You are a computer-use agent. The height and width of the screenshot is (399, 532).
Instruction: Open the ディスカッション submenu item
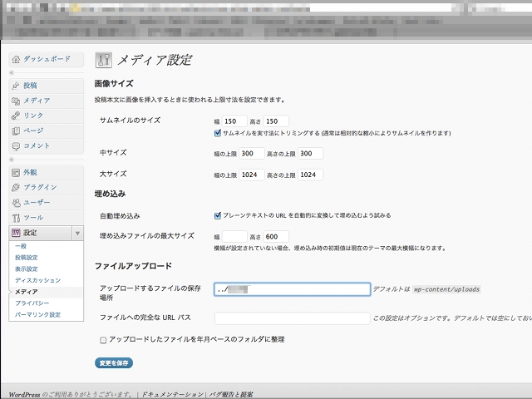tap(37, 280)
